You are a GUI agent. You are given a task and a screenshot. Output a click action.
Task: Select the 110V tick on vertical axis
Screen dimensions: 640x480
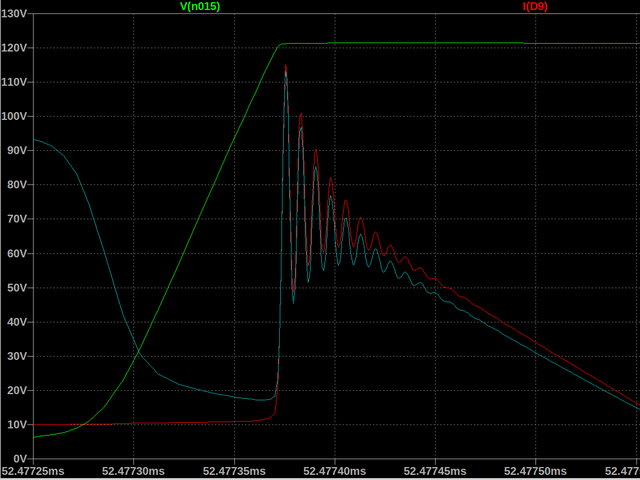coord(15,82)
